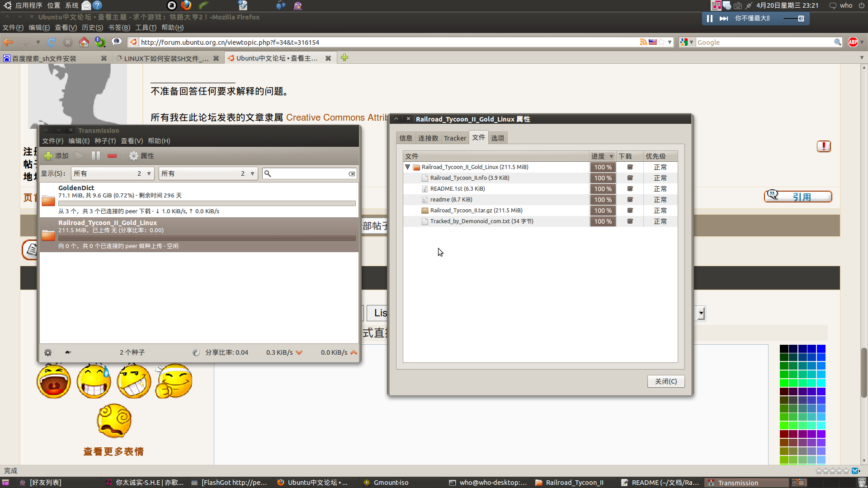
Task: Clear the Transmission search filter field
Action: [x=352, y=174]
